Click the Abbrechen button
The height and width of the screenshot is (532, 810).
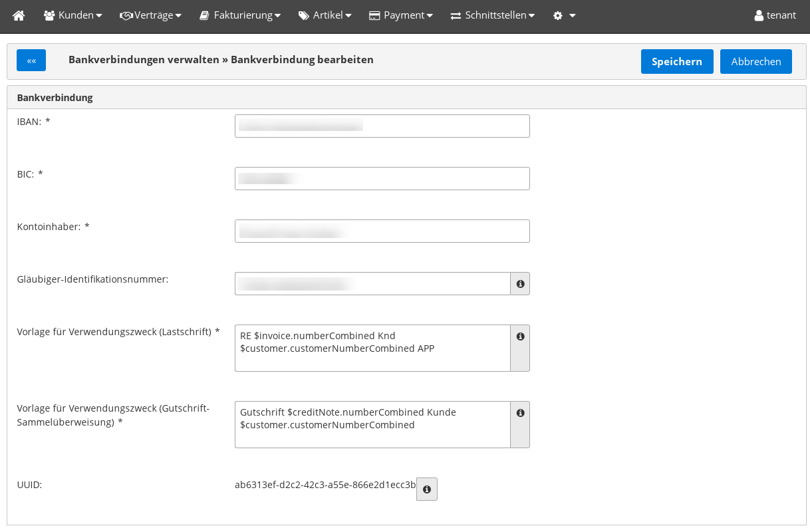pos(755,61)
